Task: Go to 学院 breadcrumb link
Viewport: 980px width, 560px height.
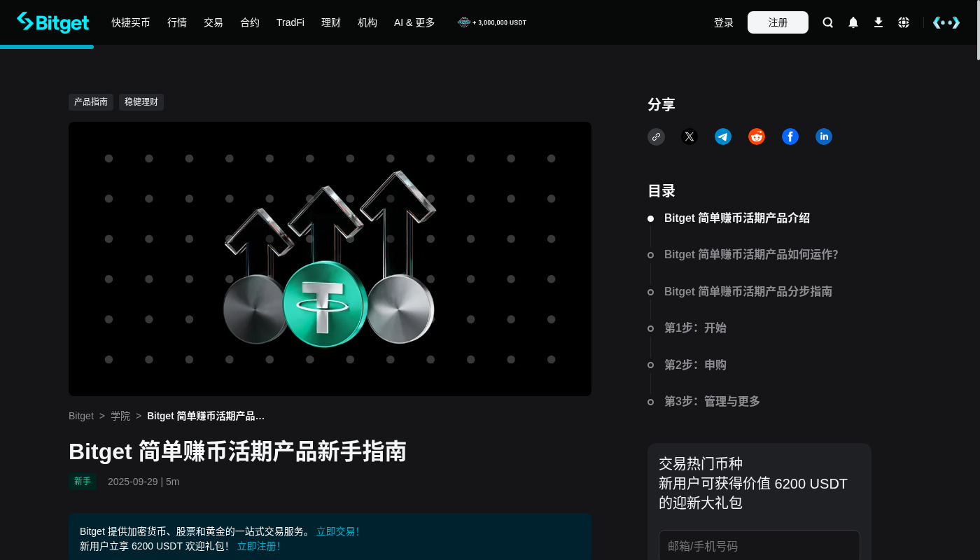Action: tap(120, 416)
